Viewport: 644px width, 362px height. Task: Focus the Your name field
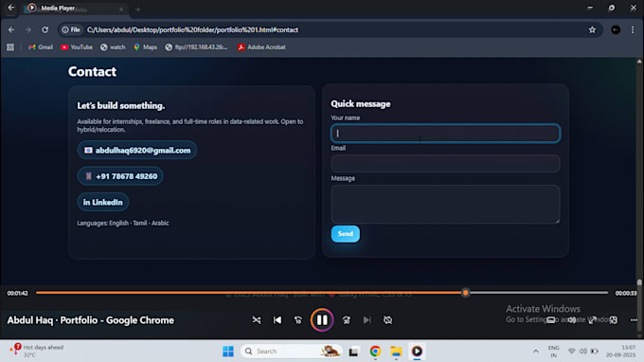tap(445, 133)
